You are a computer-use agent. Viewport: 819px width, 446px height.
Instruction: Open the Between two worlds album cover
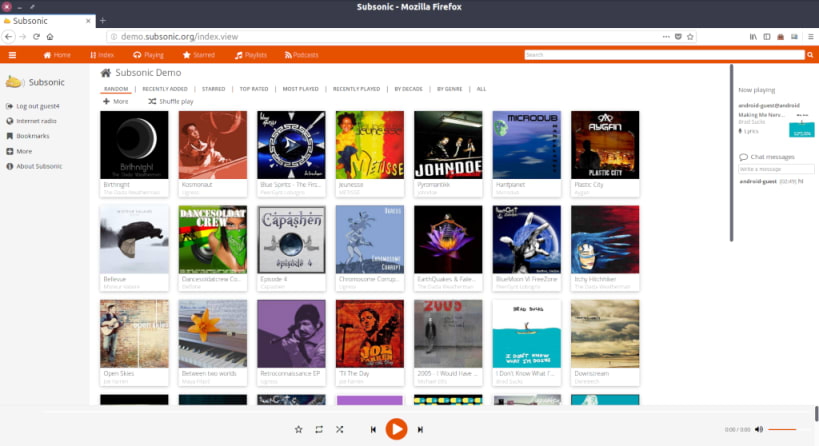click(213, 334)
